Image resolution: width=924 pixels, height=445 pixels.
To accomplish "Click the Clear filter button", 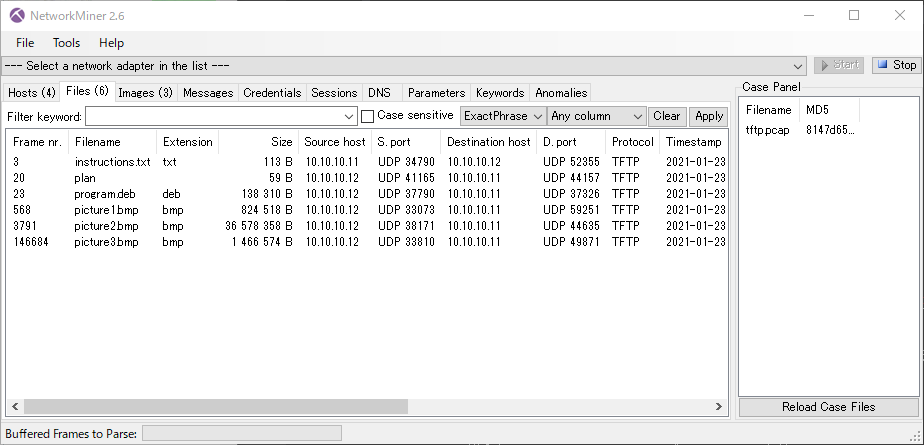I will [666, 116].
